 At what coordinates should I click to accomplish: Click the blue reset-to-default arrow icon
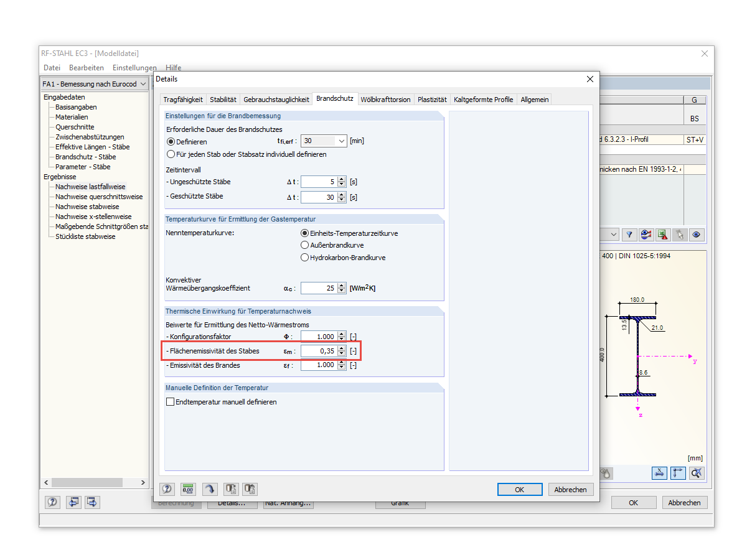pos(209,489)
